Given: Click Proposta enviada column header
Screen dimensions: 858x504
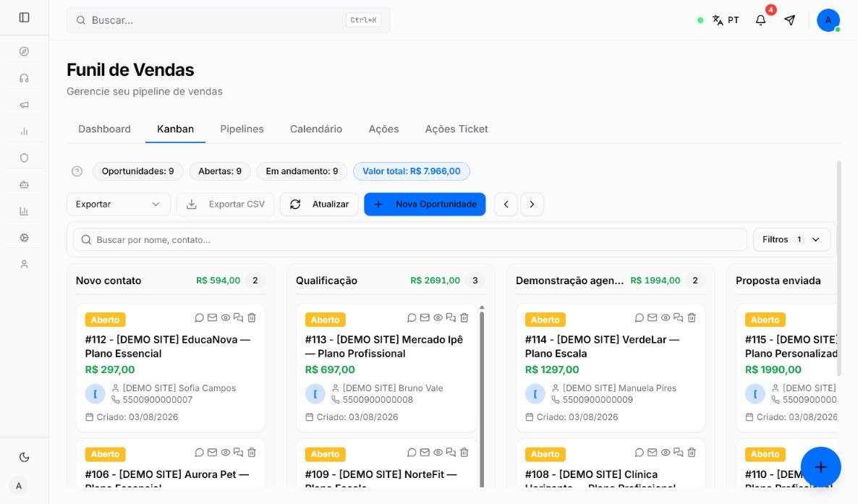Looking at the screenshot, I should [778, 281].
